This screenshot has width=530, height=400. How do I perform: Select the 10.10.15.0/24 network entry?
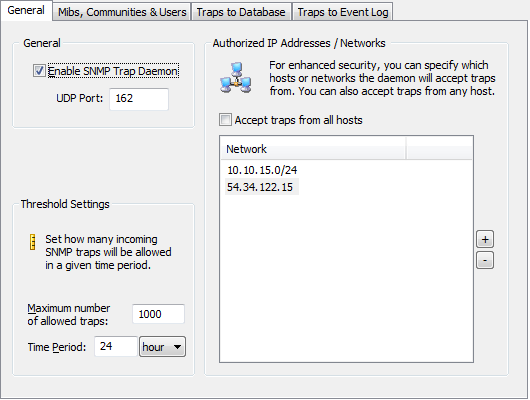click(262, 170)
